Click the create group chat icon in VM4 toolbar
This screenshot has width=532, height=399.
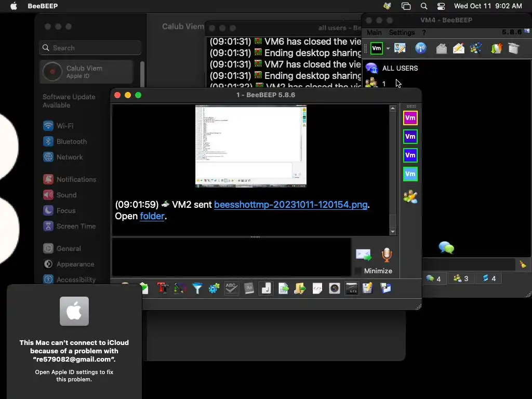click(x=476, y=48)
